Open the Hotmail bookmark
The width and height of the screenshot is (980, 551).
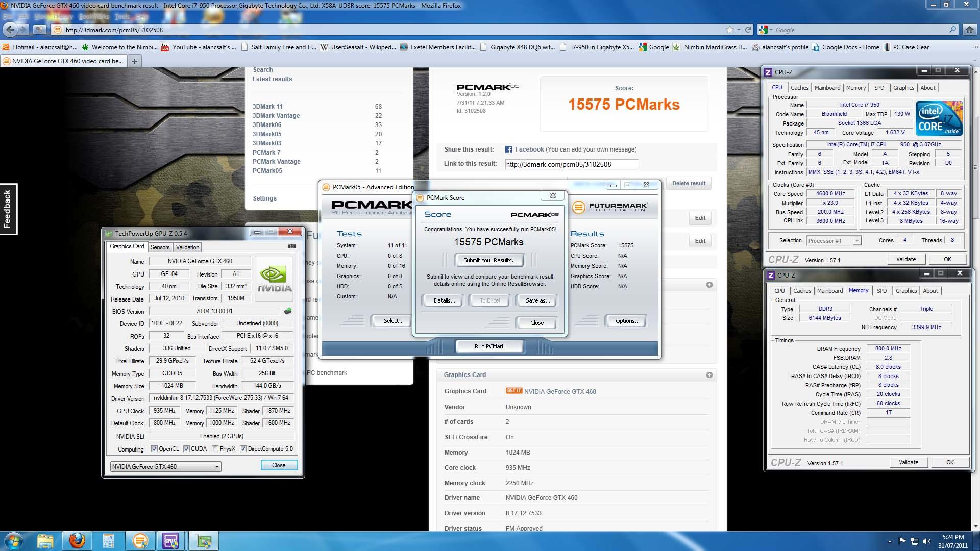40,47
